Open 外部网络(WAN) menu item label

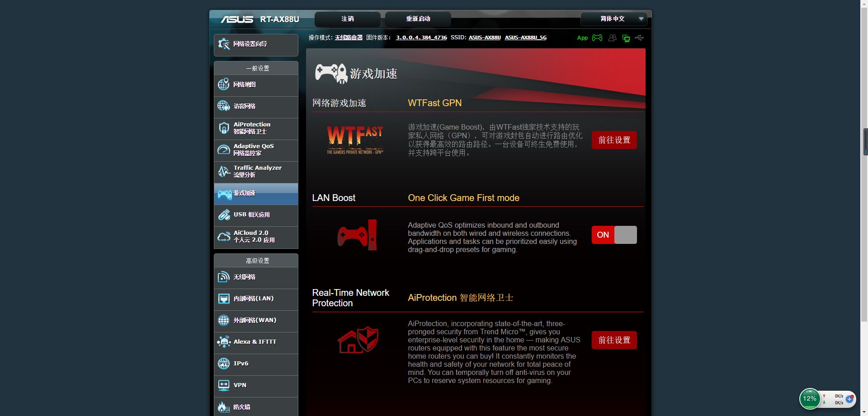click(x=255, y=320)
